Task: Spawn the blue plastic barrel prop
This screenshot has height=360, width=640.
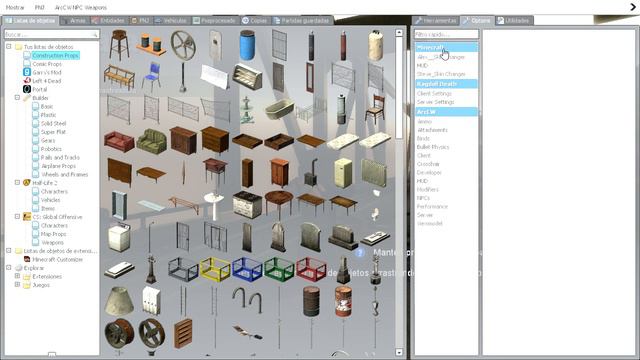Action: [x=247, y=45]
